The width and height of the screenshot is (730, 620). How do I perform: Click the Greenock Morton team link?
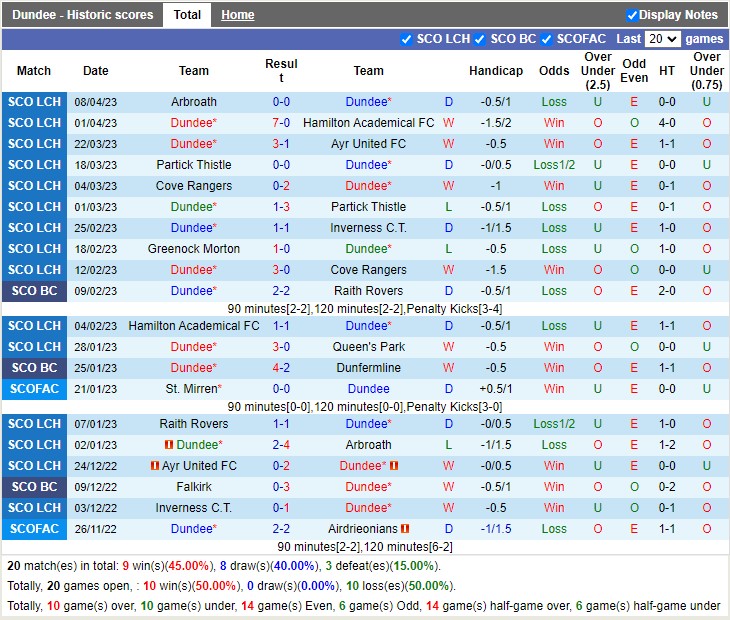tap(194, 249)
